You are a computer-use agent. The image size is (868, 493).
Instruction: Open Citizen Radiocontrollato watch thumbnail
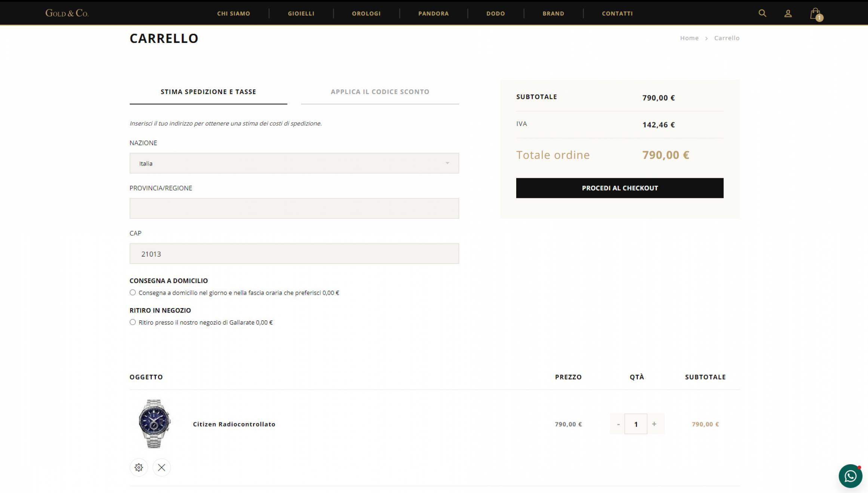154,424
